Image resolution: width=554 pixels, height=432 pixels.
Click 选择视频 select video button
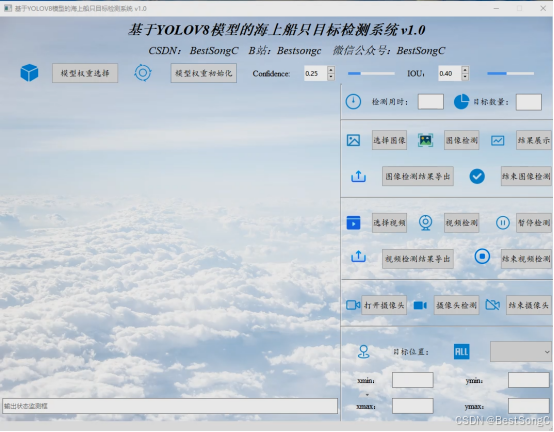(389, 223)
